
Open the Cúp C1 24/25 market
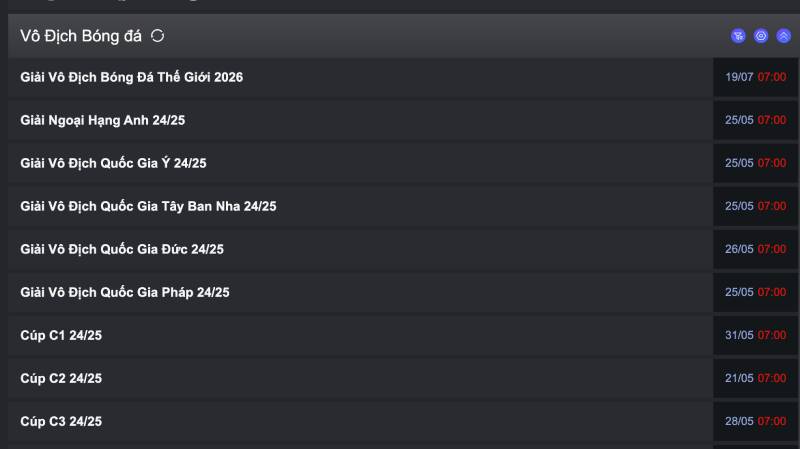61,335
